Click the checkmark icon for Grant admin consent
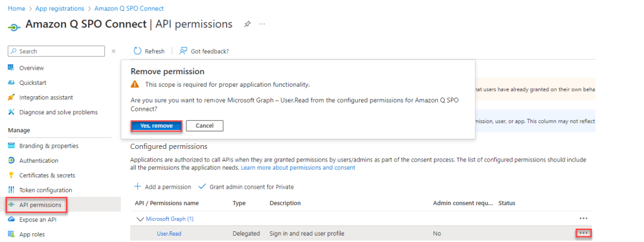Viewport: 644px width, 242px height. (202, 187)
